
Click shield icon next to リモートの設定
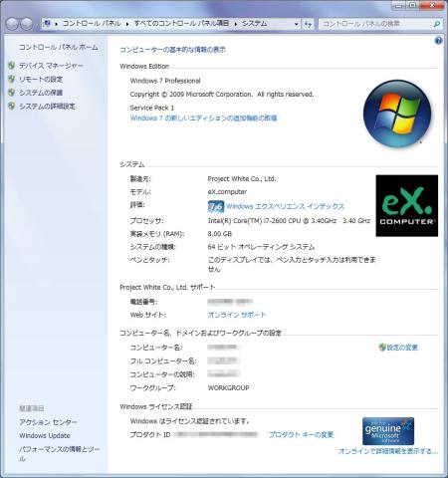click(12, 80)
